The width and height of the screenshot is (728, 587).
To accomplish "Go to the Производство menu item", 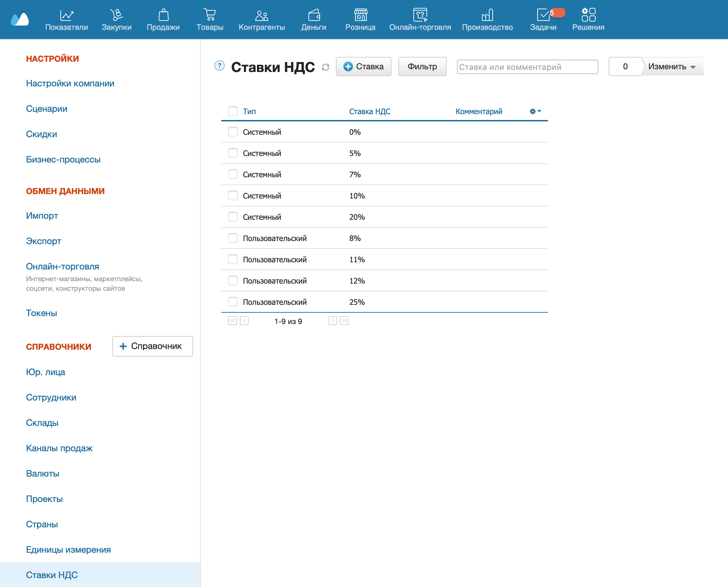I will tap(487, 20).
